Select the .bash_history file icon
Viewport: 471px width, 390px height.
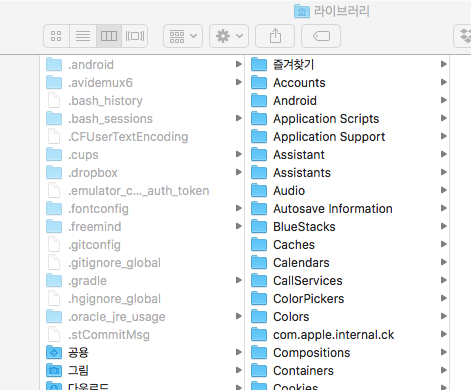tap(54, 100)
